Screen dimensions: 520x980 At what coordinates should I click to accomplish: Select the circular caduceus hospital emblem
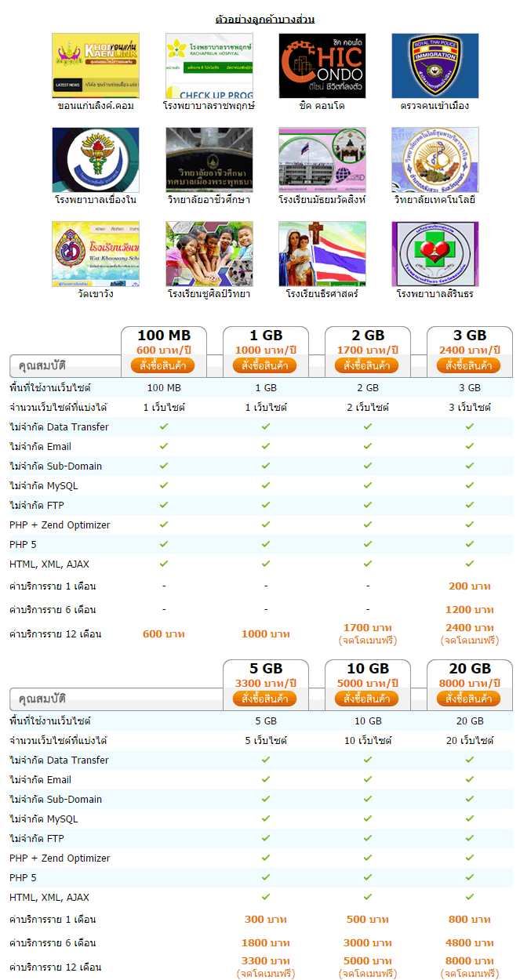(96, 160)
